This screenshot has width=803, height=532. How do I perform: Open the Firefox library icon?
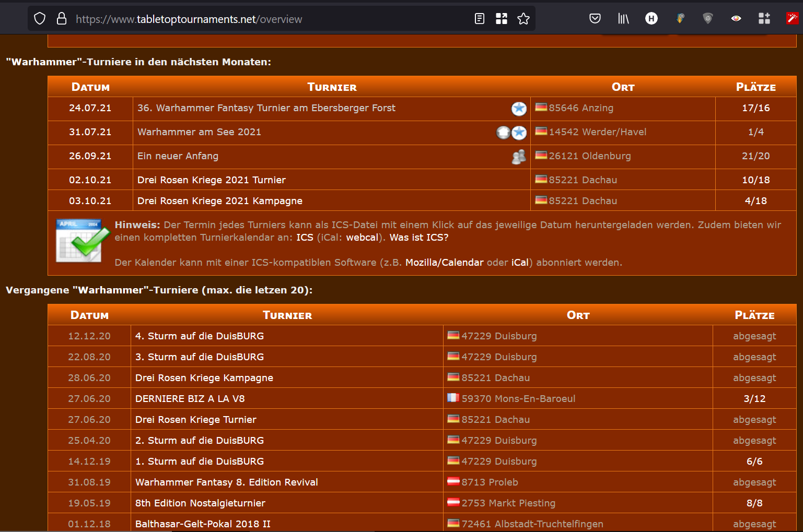pyautogui.click(x=623, y=19)
